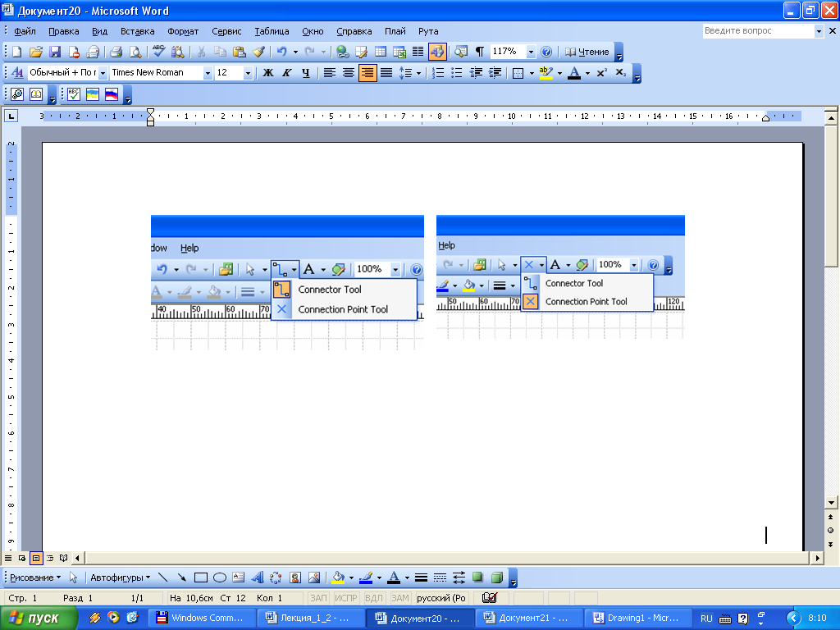Open Word help question mark icon
840x630 pixels.
coord(546,52)
